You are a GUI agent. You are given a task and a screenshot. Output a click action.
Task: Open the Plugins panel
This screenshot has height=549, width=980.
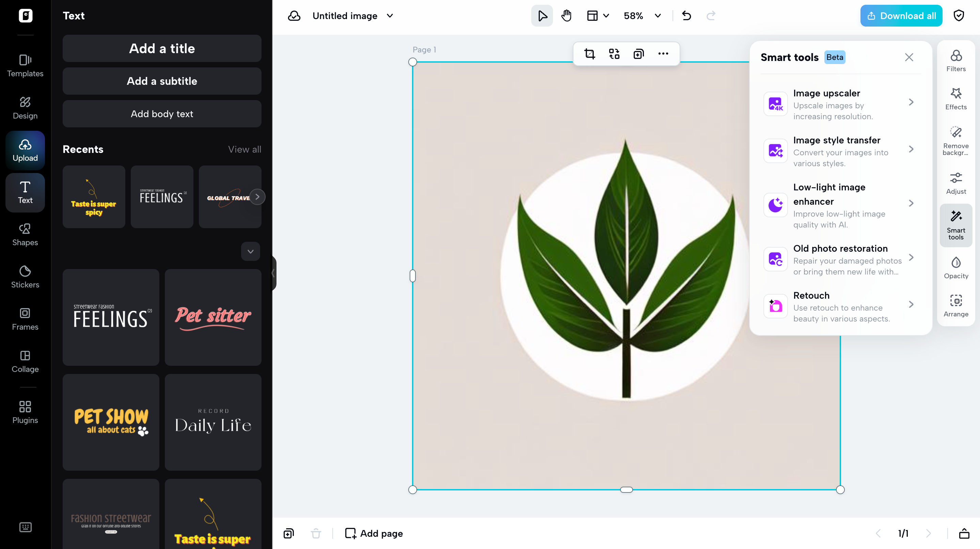click(x=25, y=411)
